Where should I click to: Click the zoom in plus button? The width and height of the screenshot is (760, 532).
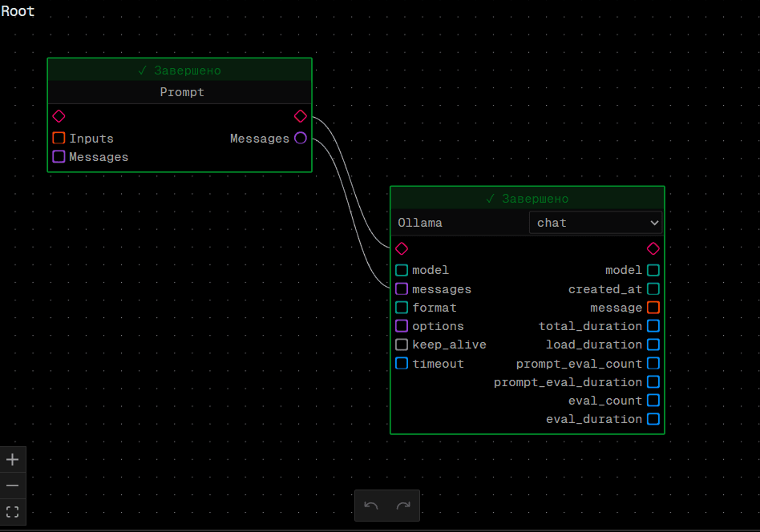[13, 460]
